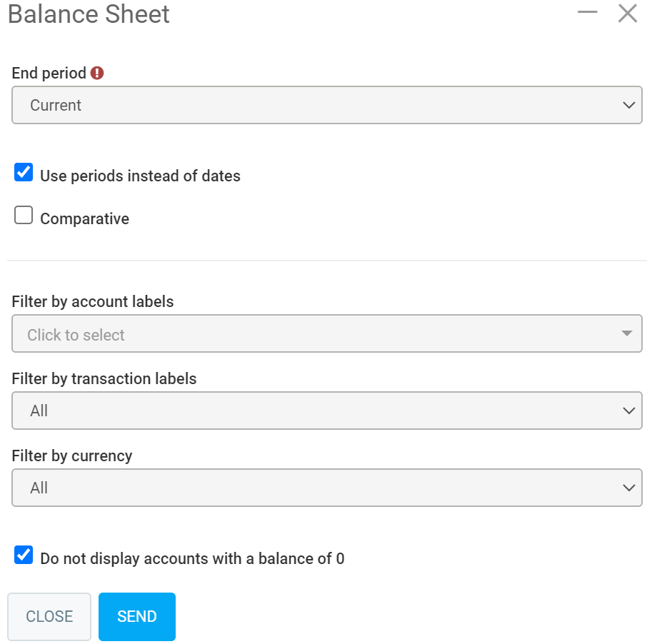Click triangle arrow in account labels field

point(626,333)
